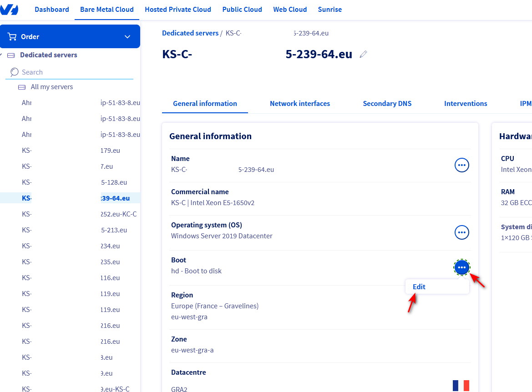Select server ending 235.eu
Screen dimensions: 532x392
pyautogui.click(x=71, y=262)
